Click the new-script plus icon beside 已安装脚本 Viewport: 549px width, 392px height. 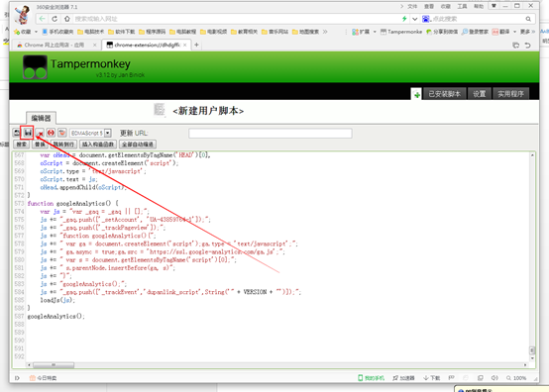coord(416,94)
